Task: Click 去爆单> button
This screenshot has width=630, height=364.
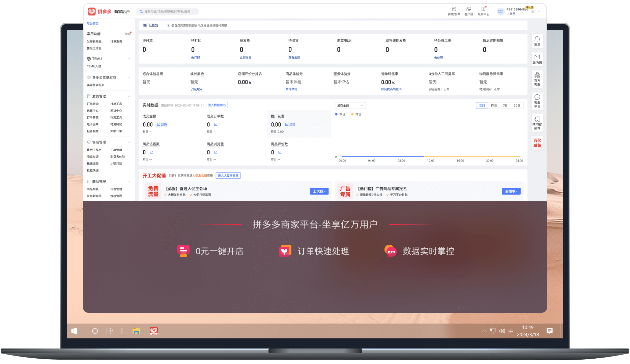Action: 511,191
